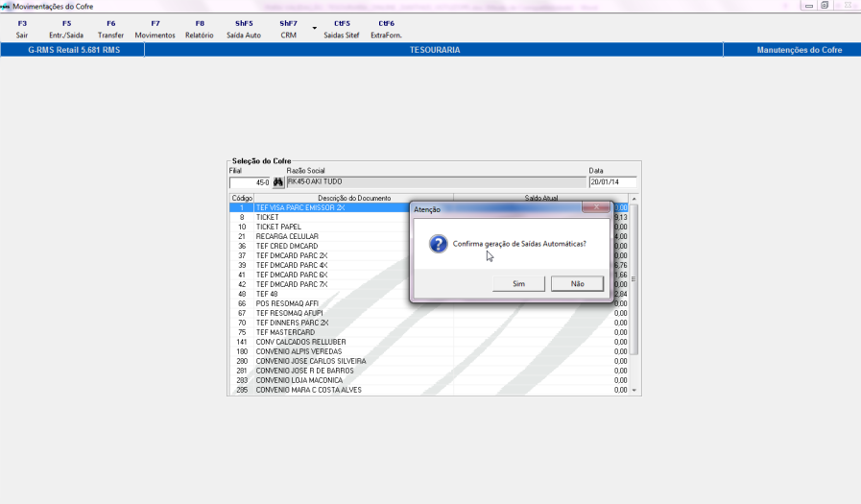Select the CONVENIO ALPIS VEREDAS row
861x504 pixels.
pyautogui.click(x=428, y=352)
